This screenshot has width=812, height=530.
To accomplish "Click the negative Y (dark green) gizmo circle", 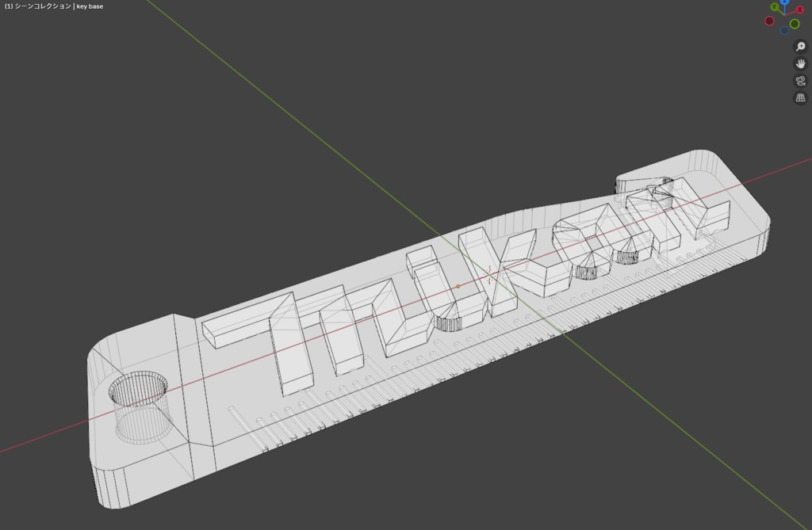I will point(795,24).
